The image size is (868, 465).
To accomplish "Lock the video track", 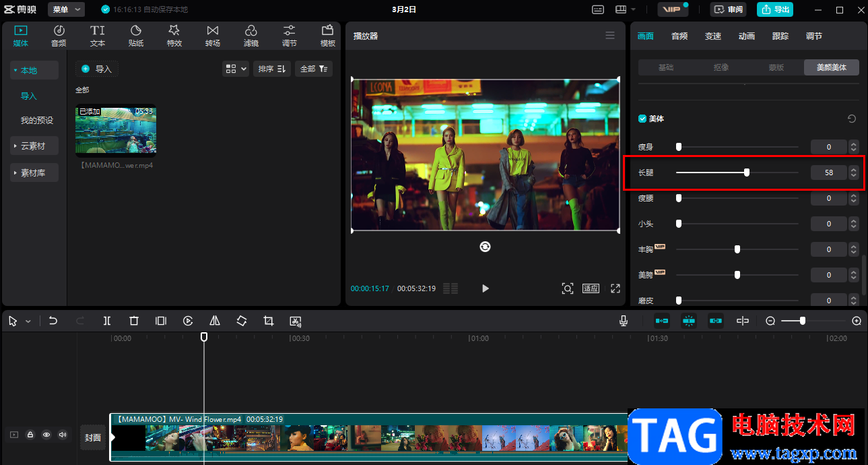I will point(30,435).
